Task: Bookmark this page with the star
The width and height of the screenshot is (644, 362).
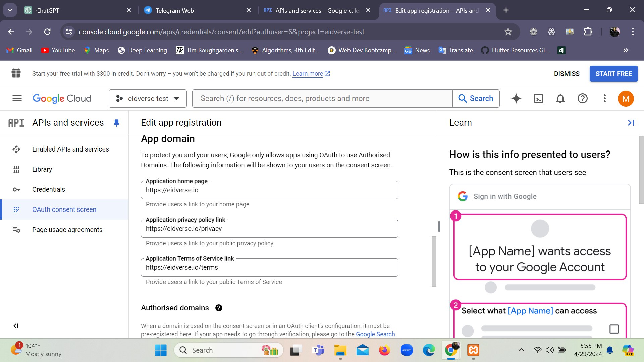Action: tap(508, 32)
